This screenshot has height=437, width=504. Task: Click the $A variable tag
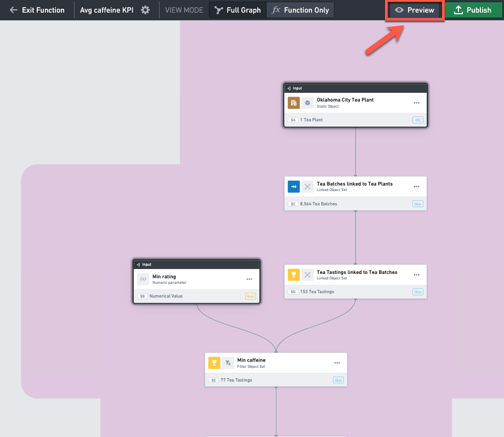click(x=293, y=120)
